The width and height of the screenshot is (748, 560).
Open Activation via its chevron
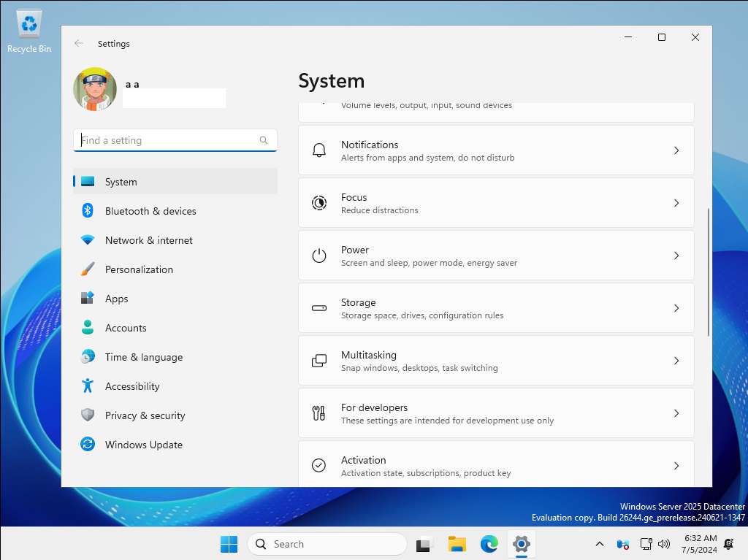tap(676, 466)
